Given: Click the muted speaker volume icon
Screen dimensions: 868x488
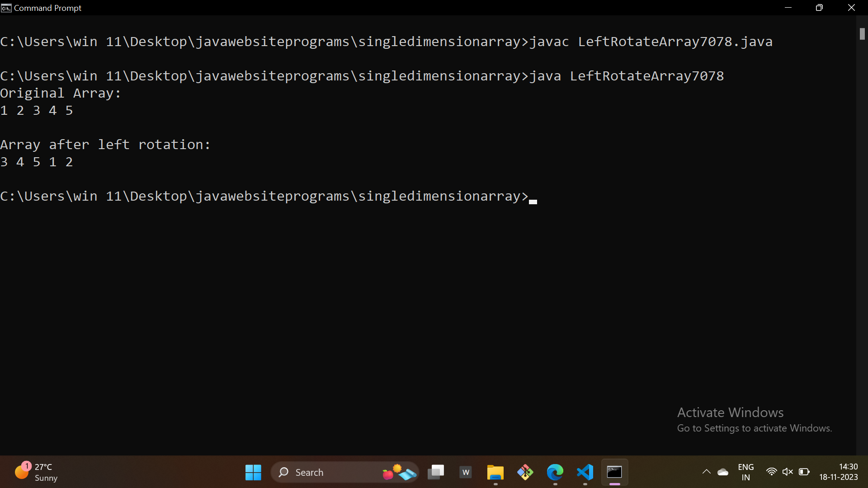Looking at the screenshot, I should [x=788, y=472].
